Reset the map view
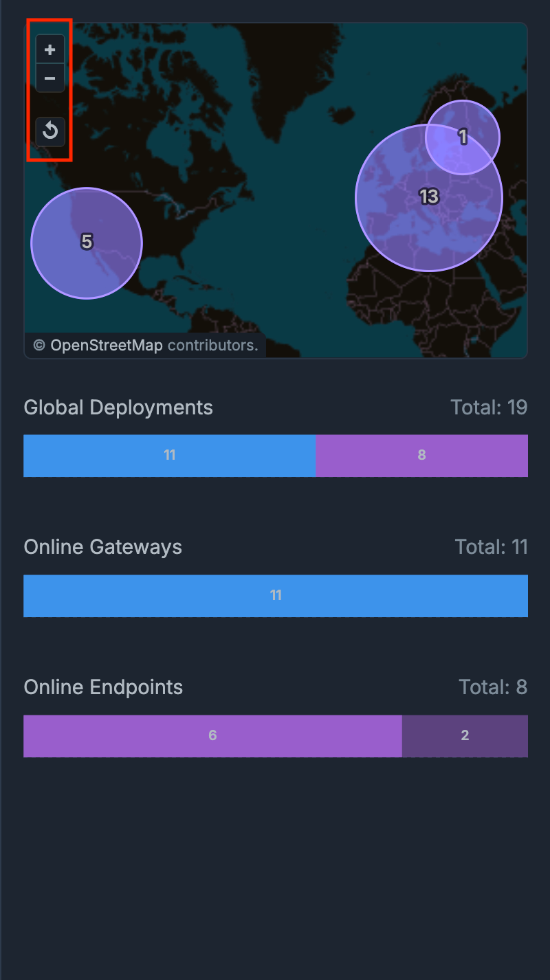Viewport: 550px width, 980px height. pos(50,131)
